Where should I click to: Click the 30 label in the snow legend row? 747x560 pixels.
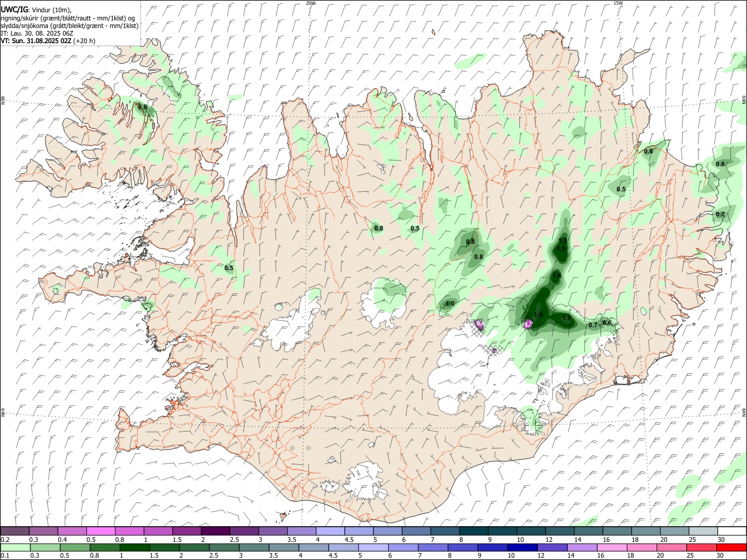pos(721,540)
